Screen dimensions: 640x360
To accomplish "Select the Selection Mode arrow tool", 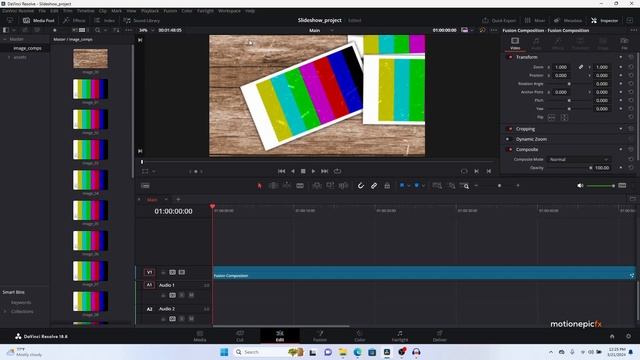I will [x=260, y=186].
